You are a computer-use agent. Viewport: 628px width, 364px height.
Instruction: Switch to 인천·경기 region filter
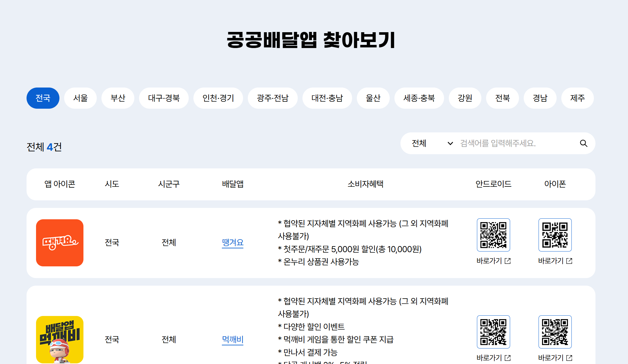point(218,98)
